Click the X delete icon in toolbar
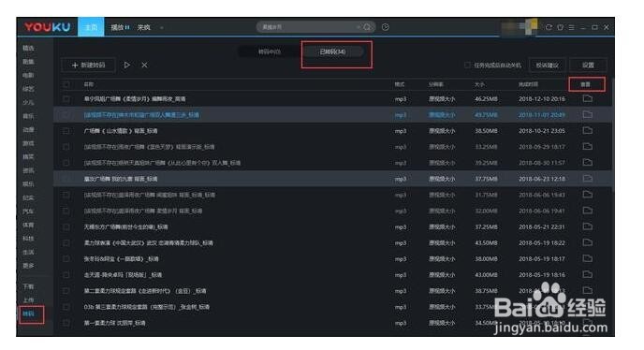Screen dimensions: 644x350 (144, 65)
